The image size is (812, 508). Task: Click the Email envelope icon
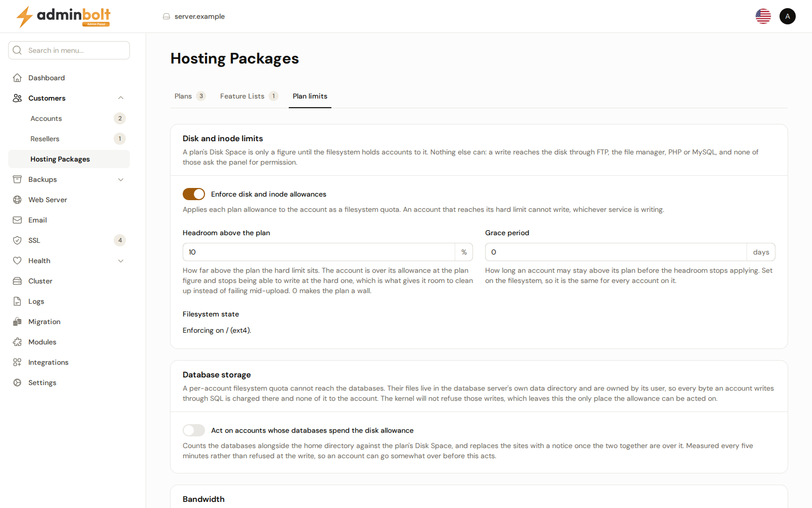point(17,220)
